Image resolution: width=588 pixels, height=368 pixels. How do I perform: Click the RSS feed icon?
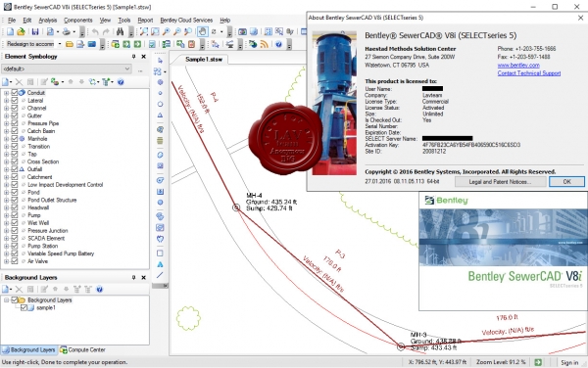click(x=265, y=45)
